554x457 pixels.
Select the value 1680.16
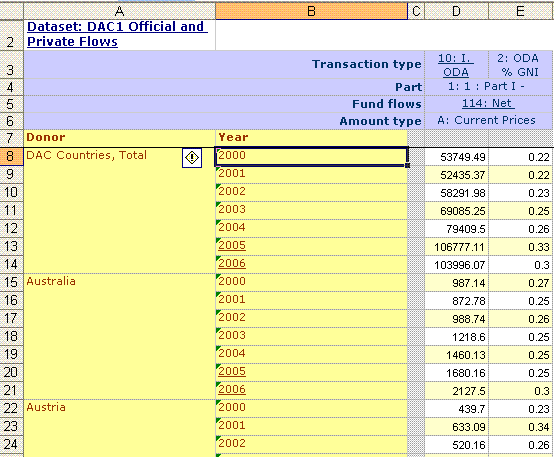point(456,373)
